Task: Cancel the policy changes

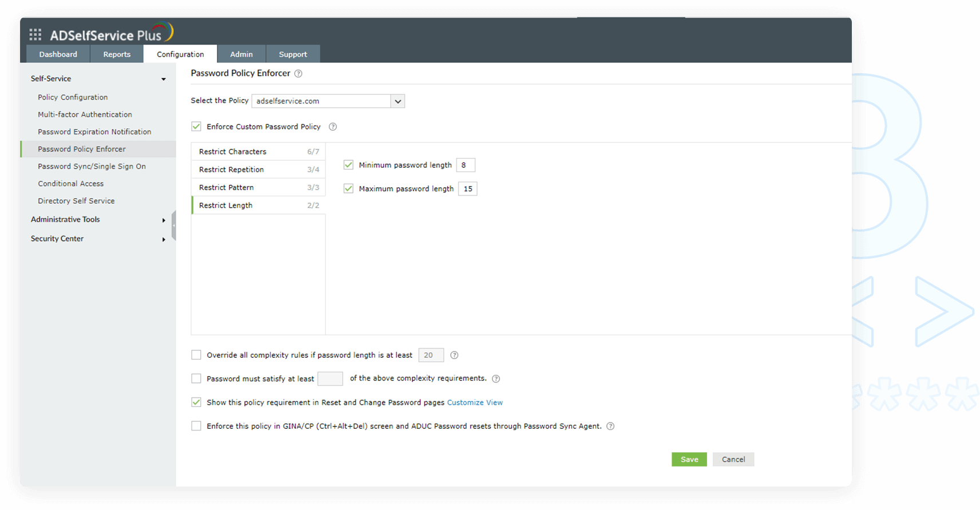Action: (x=733, y=459)
